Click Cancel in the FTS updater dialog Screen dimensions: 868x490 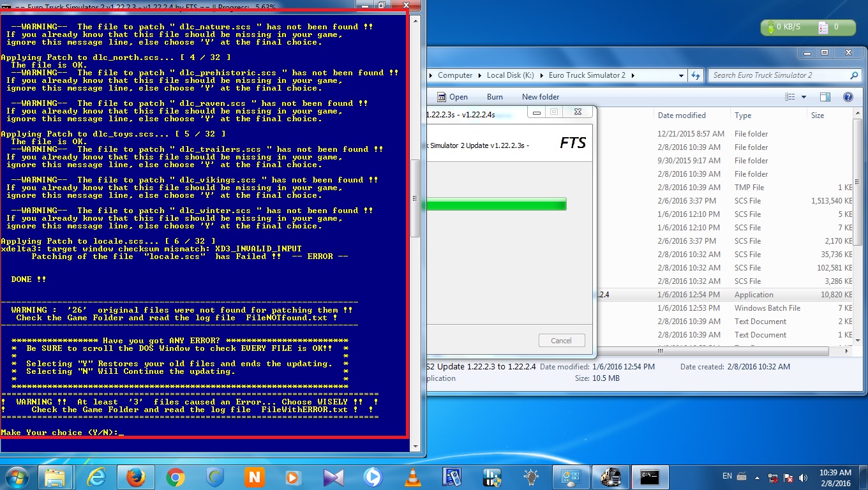[x=562, y=340]
